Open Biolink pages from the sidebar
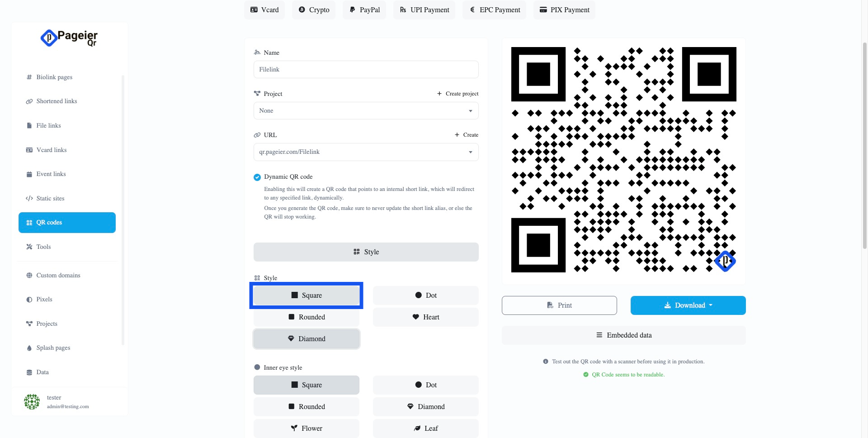Image resolution: width=868 pixels, height=438 pixels. click(x=54, y=77)
